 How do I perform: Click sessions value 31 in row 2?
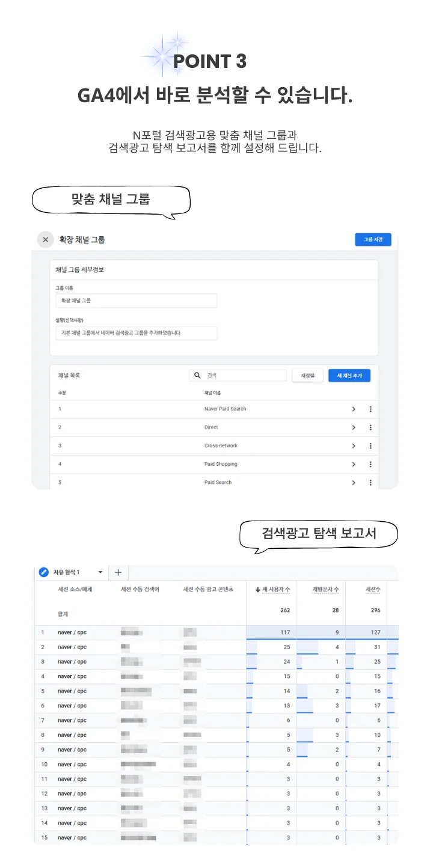coord(378,647)
